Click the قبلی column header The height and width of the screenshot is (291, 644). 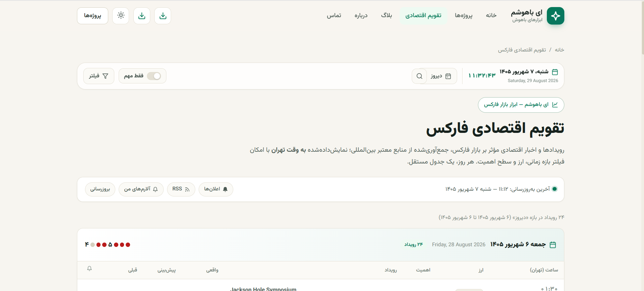(x=133, y=270)
